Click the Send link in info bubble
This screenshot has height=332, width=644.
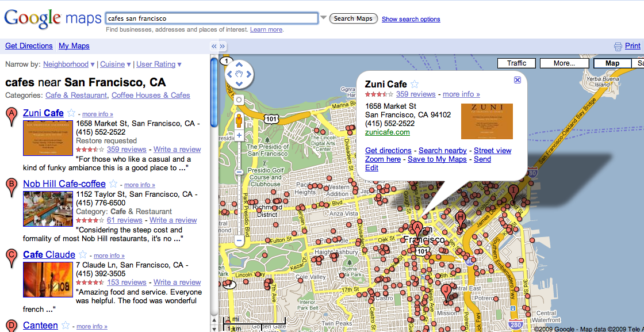coord(482,159)
